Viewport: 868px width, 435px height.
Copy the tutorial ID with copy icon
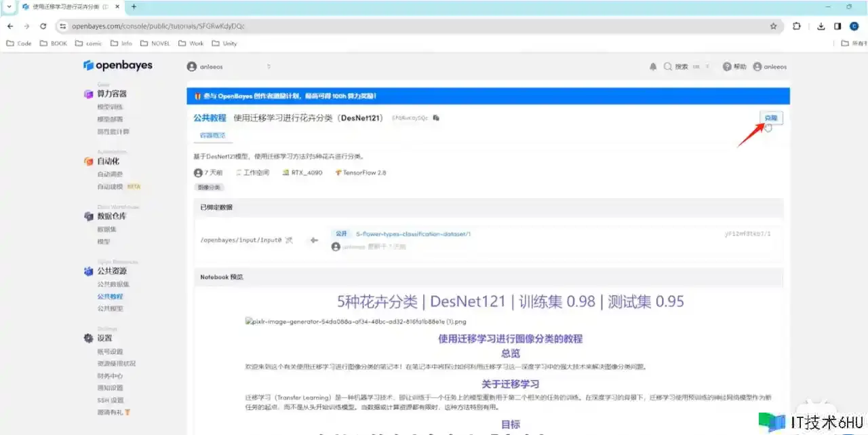pos(436,118)
